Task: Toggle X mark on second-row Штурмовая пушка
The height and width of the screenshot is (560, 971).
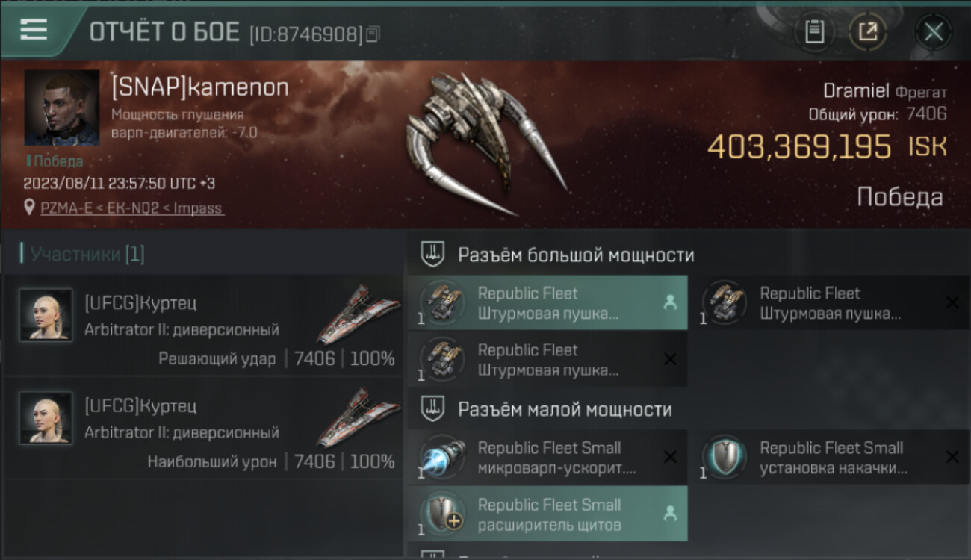Action: (x=670, y=359)
